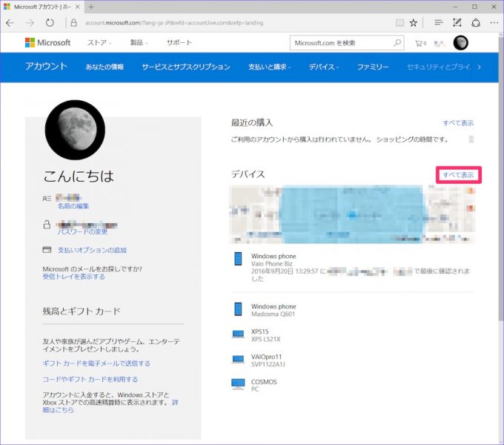
Task: Click the パスワードの変更 link
Action: pyautogui.click(x=82, y=232)
